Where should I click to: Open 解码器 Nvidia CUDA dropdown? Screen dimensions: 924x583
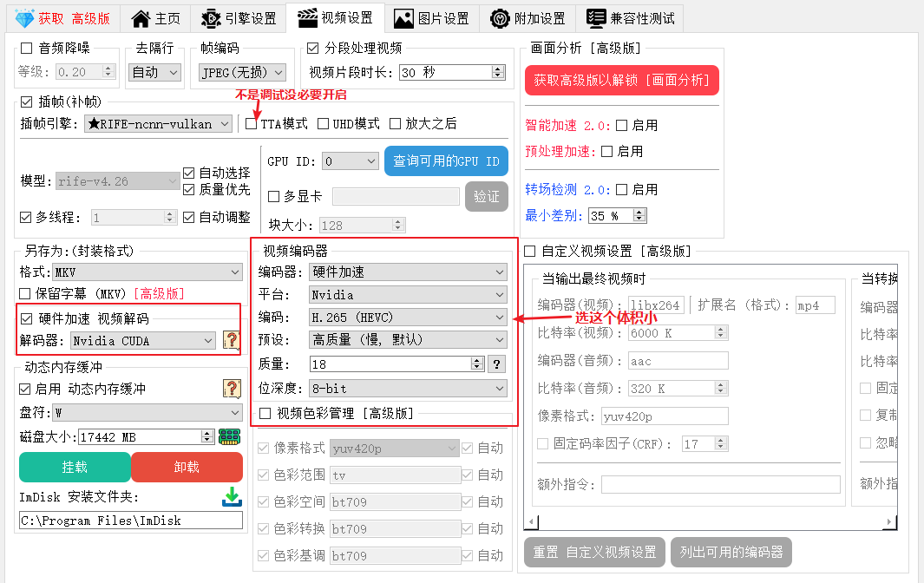pyautogui.click(x=142, y=341)
